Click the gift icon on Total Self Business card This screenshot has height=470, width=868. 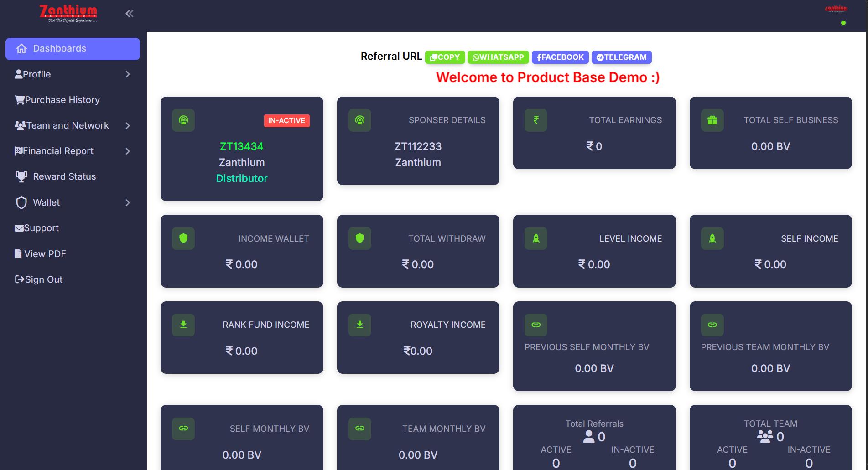coord(712,120)
